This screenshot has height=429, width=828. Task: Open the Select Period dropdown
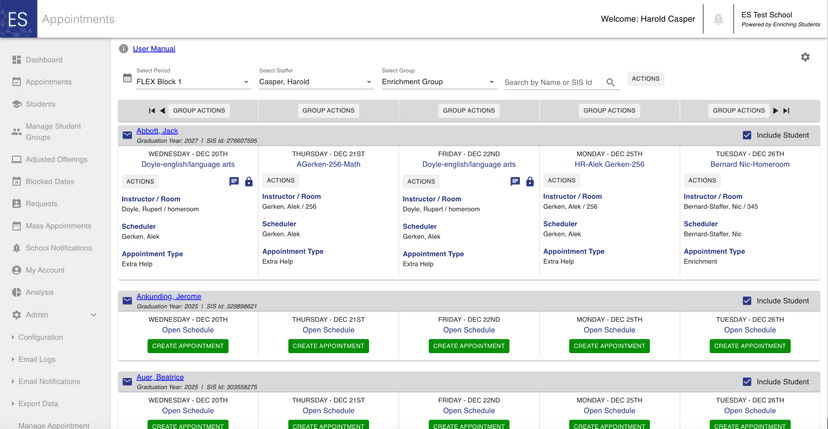pyautogui.click(x=193, y=82)
